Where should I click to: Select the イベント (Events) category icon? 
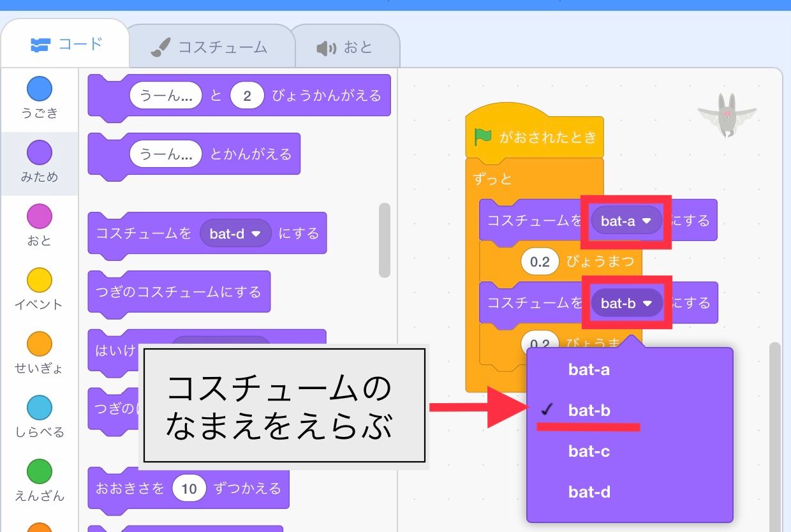[40, 279]
